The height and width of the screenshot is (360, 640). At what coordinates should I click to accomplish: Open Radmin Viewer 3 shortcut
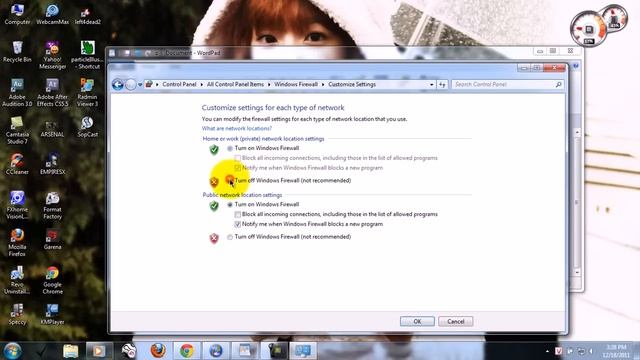pos(87,92)
